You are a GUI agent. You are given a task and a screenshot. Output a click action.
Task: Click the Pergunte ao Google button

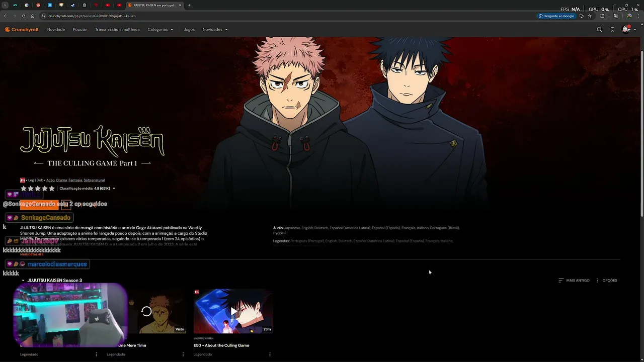tap(556, 16)
